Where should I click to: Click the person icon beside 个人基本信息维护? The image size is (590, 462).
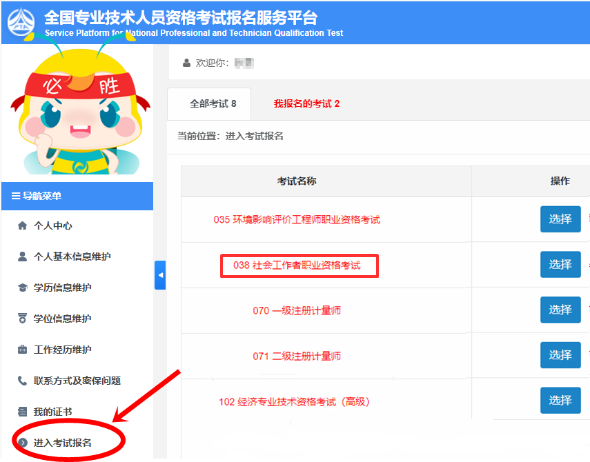(x=23, y=257)
